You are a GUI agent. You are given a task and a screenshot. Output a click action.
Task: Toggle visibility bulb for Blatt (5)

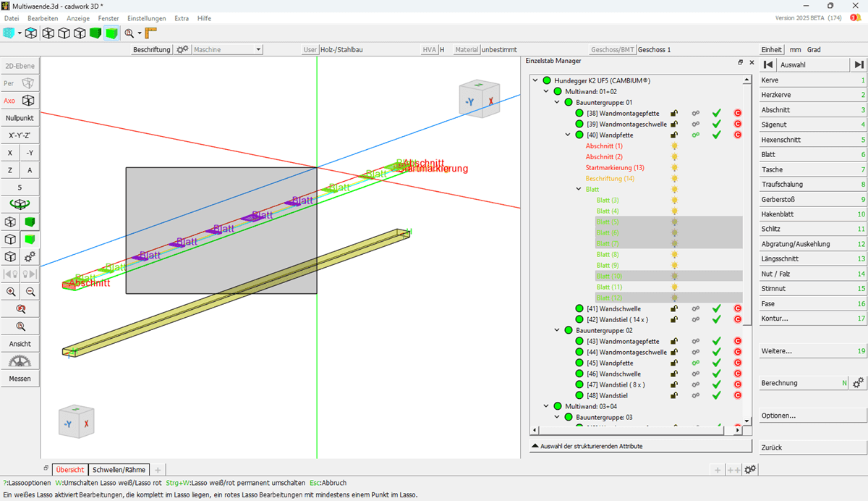pyautogui.click(x=674, y=222)
